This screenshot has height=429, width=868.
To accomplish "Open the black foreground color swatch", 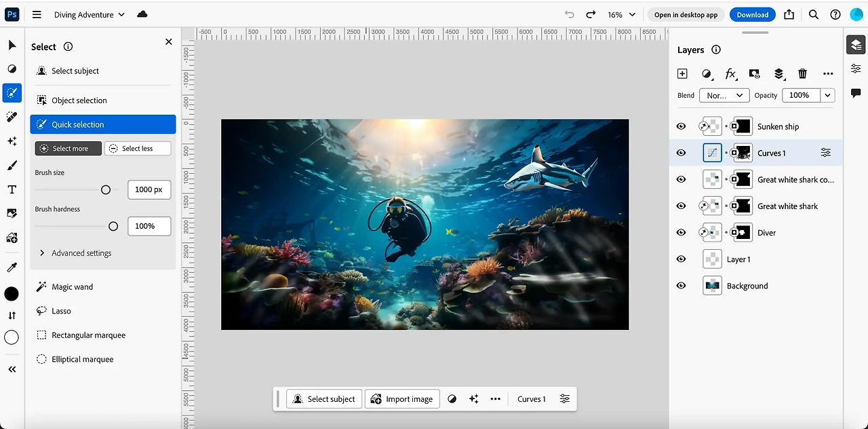I will [x=12, y=294].
